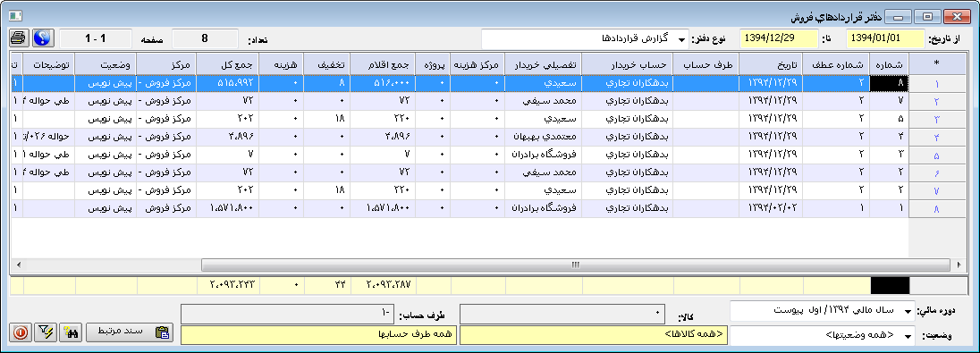Click the حساب خريدار column header
The width and height of the screenshot is (980, 353).
[x=628, y=64]
